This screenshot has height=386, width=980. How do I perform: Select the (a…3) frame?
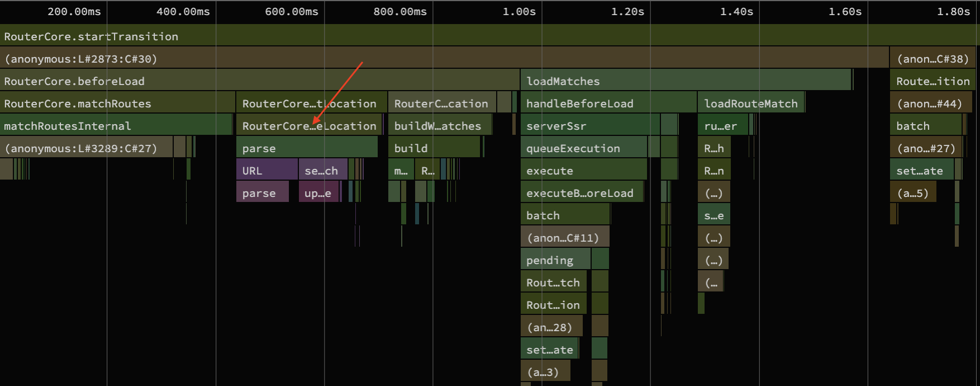pyautogui.click(x=546, y=371)
